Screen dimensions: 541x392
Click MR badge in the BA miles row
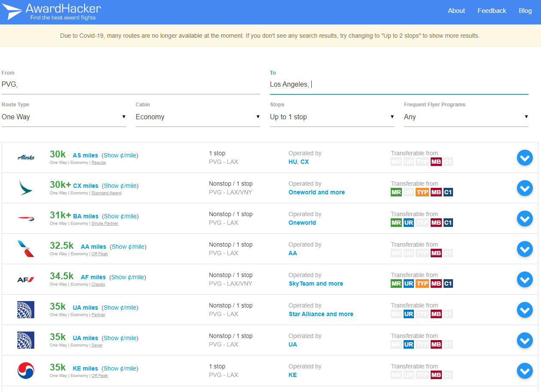click(396, 223)
